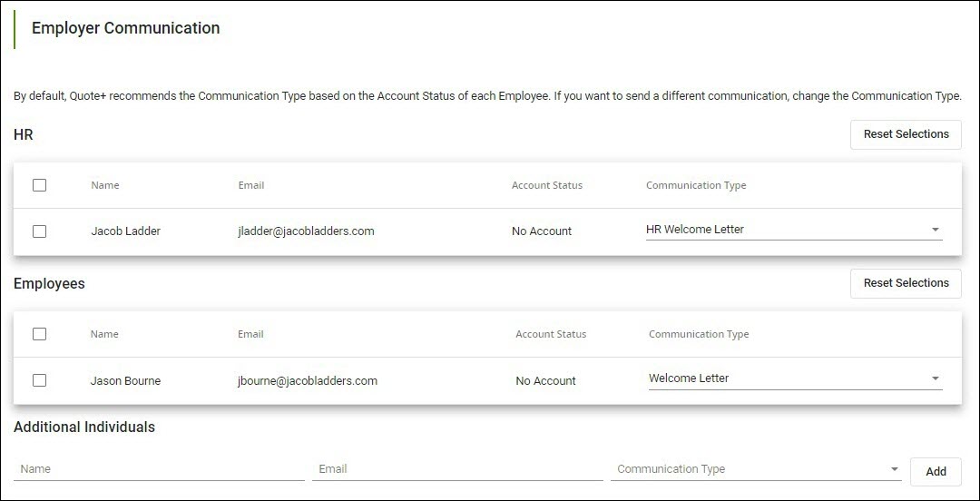Click Email column header in Employees table
980x501 pixels.
[250, 334]
